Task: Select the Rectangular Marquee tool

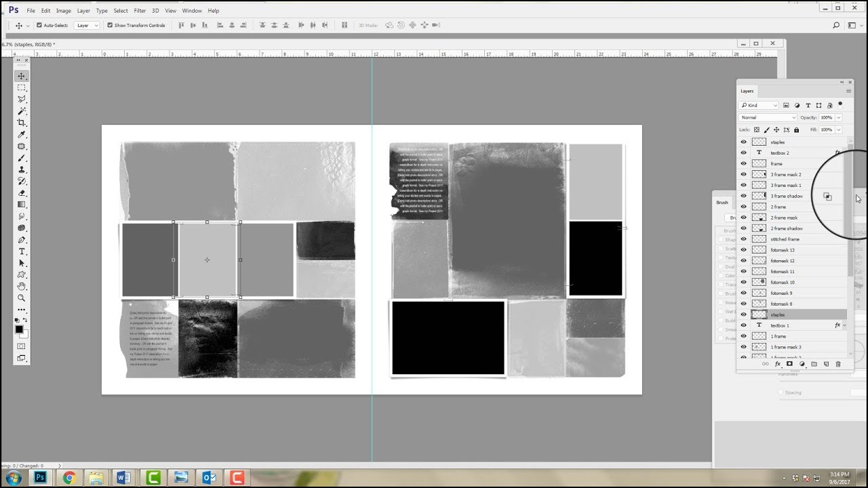Action: coord(22,87)
